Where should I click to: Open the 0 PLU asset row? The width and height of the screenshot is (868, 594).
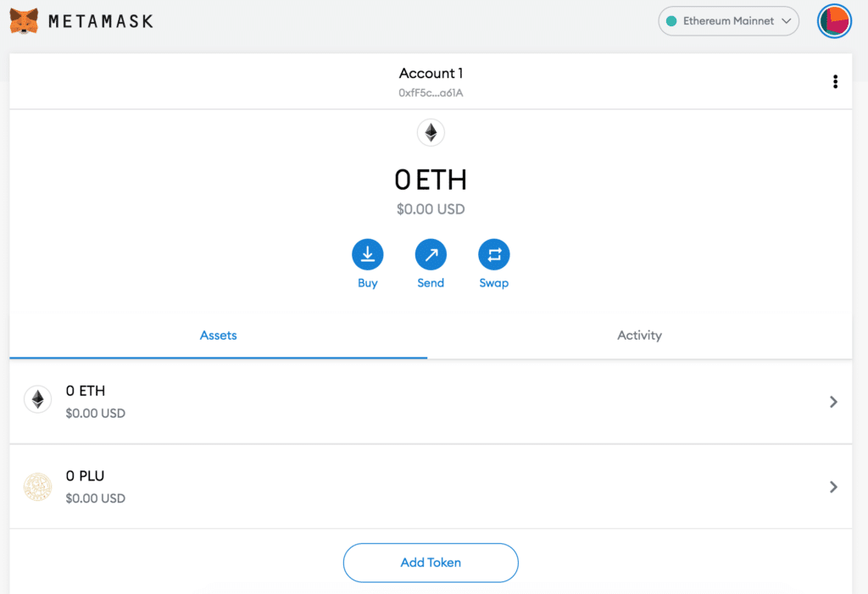click(x=431, y=486)
